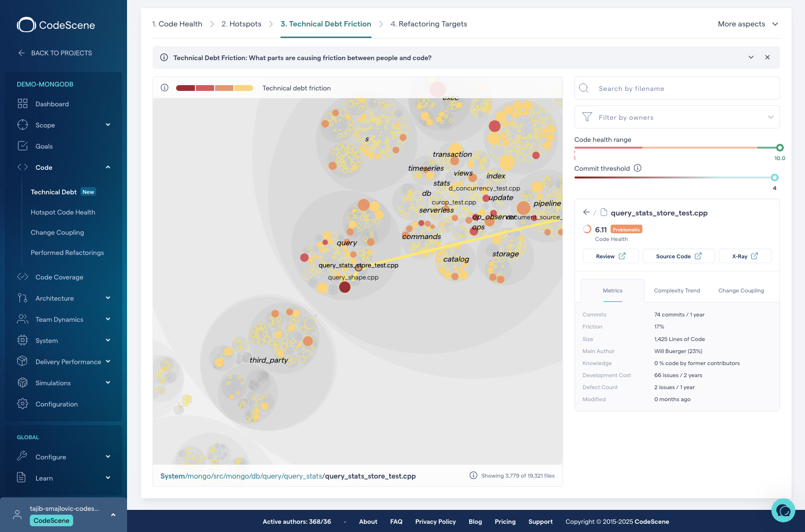Collapse the Code section in sidebar
Image resolution: width=805 pixels, height=532 pixels.
point(108,167)
